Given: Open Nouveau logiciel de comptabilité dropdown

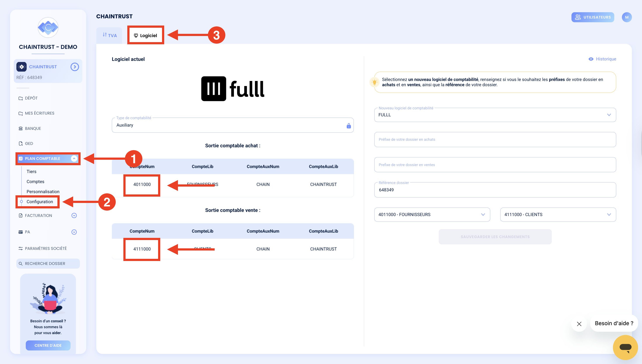Looking at the screenshot, I should tap(495, 115).
